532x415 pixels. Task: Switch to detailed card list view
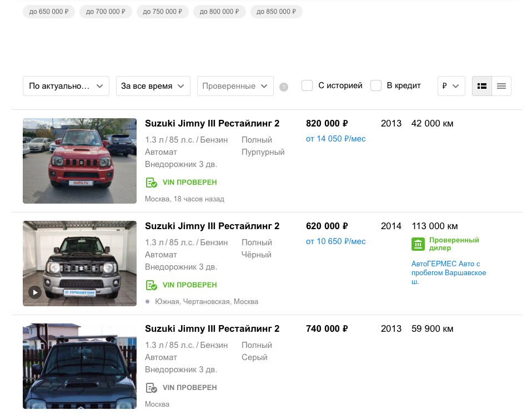[x=482, y=86]
